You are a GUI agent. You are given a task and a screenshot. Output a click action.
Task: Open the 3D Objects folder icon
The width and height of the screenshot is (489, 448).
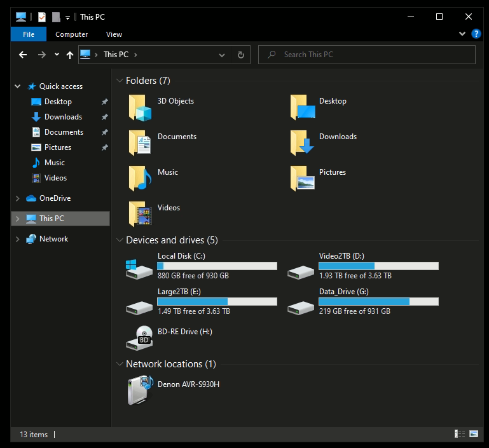[x=140, y=107]
